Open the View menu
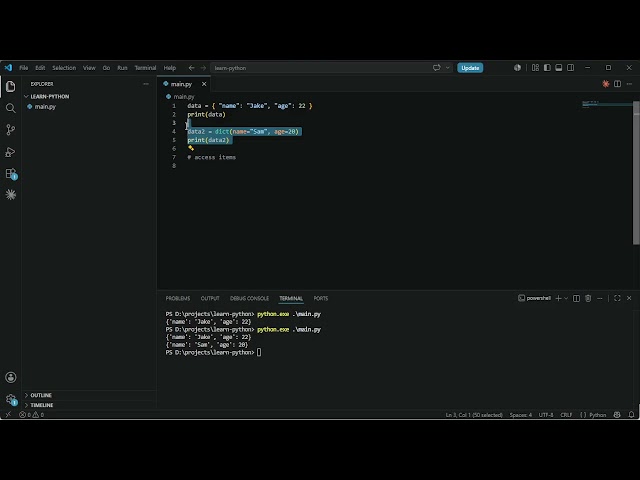The image size is (640, 480). [x=89, y=68]
